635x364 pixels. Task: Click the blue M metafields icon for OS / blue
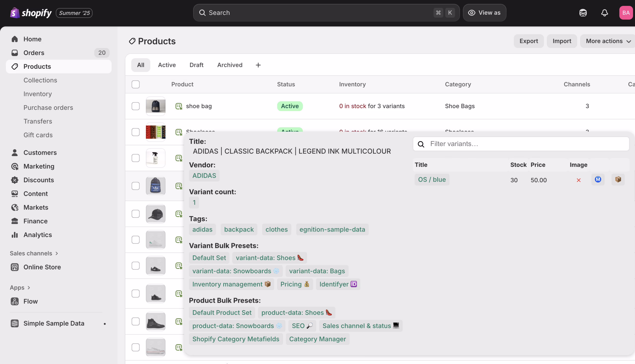coord(598,180)
